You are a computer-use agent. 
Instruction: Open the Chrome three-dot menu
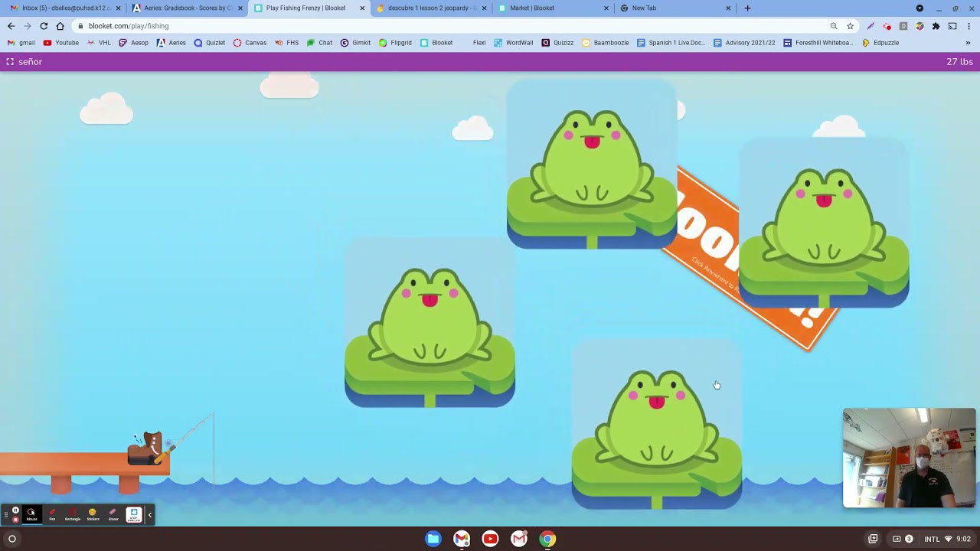(x=969, y=26)
